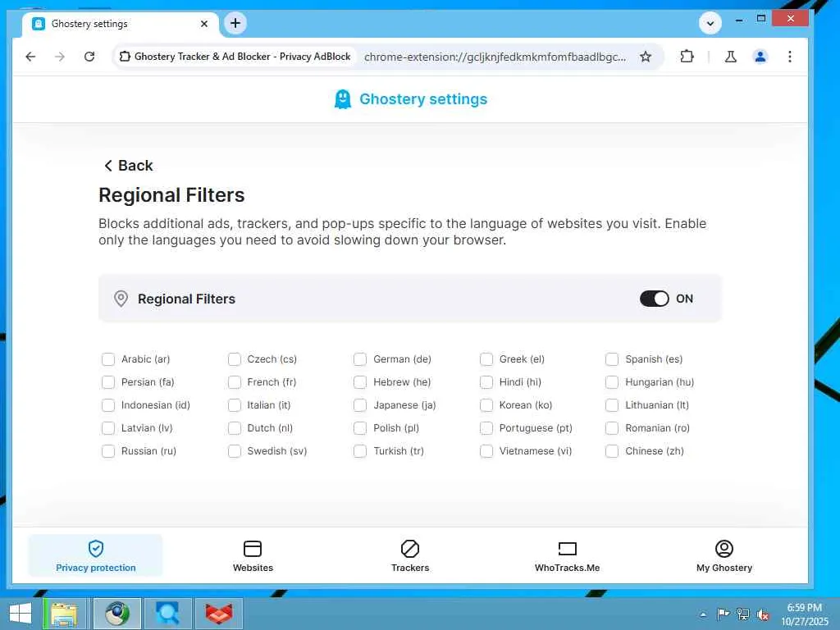Enable the French (fr) filter

234,382
